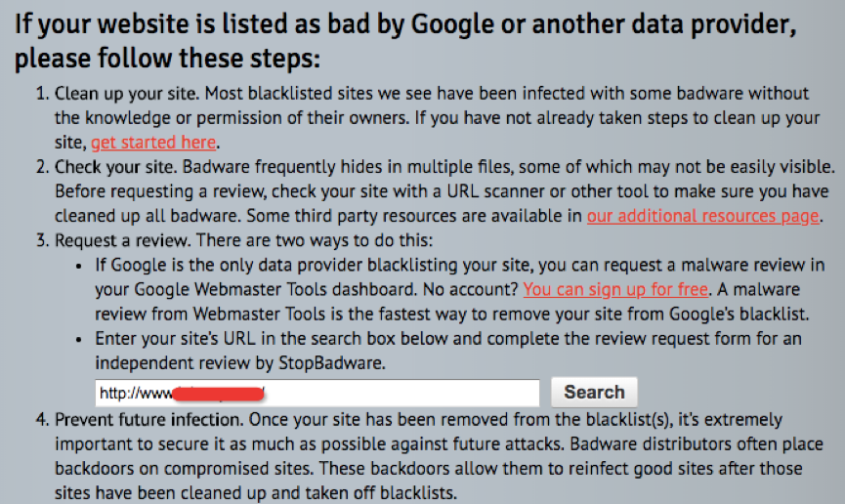Click the red redacted part of the URL

pos(220,394)
